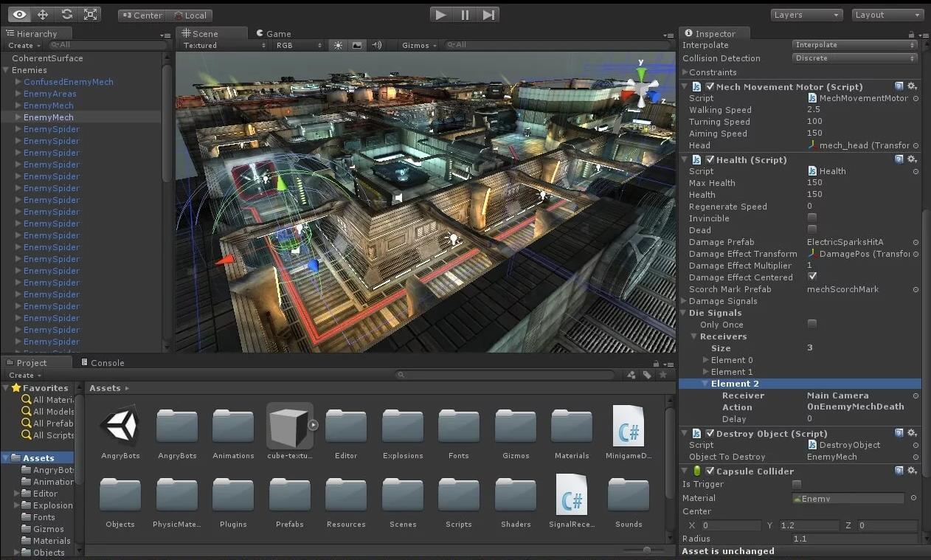Screen dimensions: 931x560
Task: Open Interpolate dropdown
Action: tap(854, 45)
